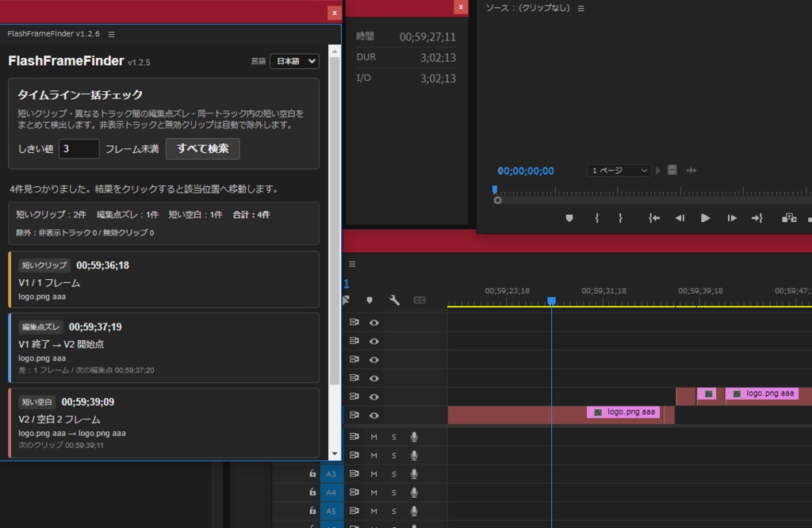The image size is (812, 528).
Task: Solo audio track A1
Action: 394,437
